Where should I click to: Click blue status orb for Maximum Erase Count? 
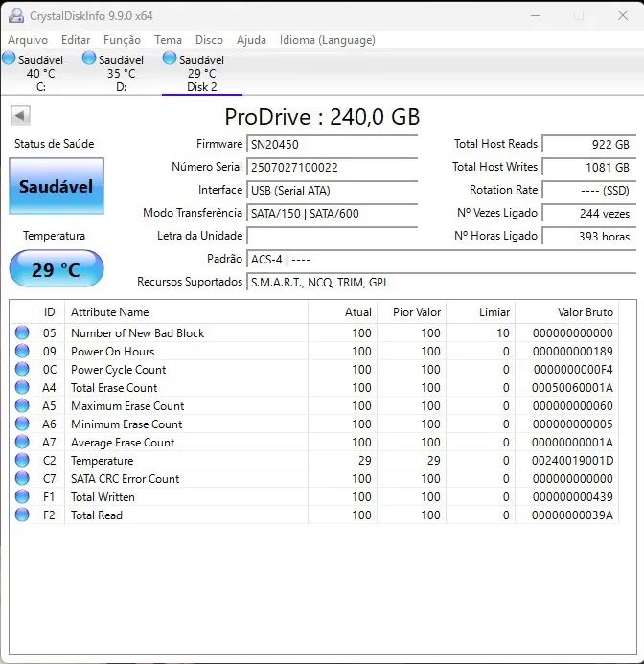click(22, 405)
